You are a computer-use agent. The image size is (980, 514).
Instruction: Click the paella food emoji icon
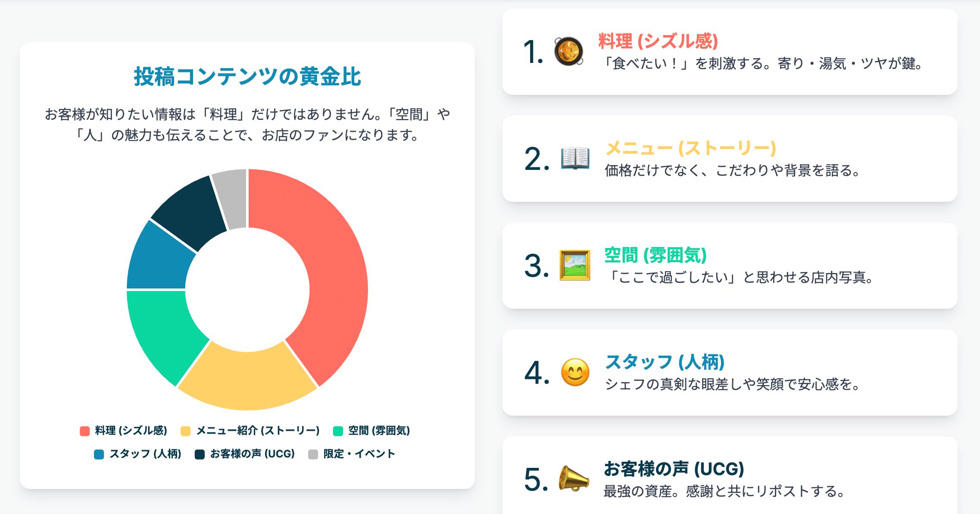[x=568, y=51]
